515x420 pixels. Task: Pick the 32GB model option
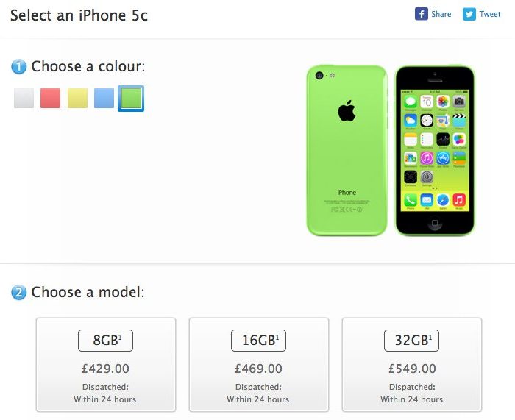coord(411,341)
